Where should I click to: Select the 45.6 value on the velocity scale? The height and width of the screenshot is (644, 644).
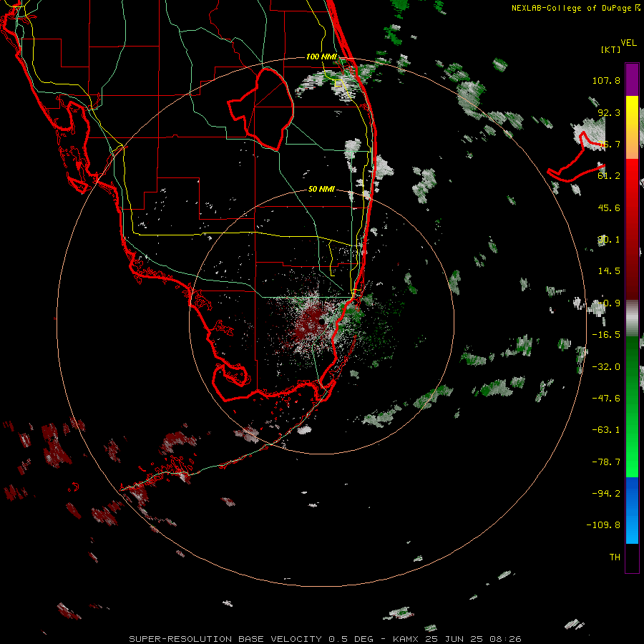(609, 208)
